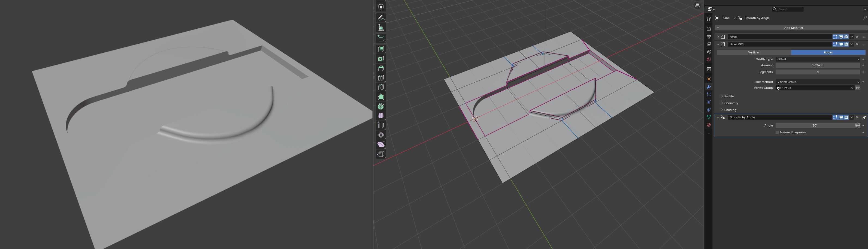This screenshot has width=868, height=249.
Task: Select the Inset Faces tool
Action: point(381,59)
